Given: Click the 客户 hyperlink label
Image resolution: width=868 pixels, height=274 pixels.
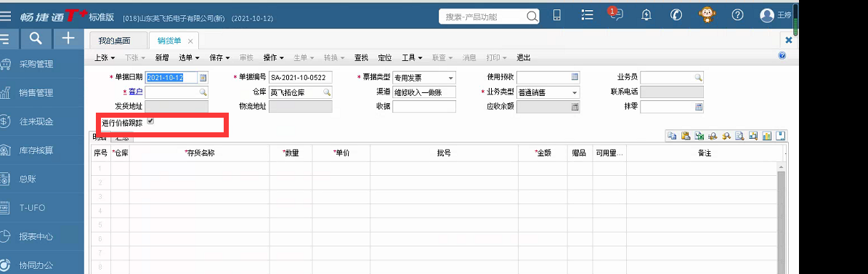Looking at the screenshot, I should pos(136,92).
